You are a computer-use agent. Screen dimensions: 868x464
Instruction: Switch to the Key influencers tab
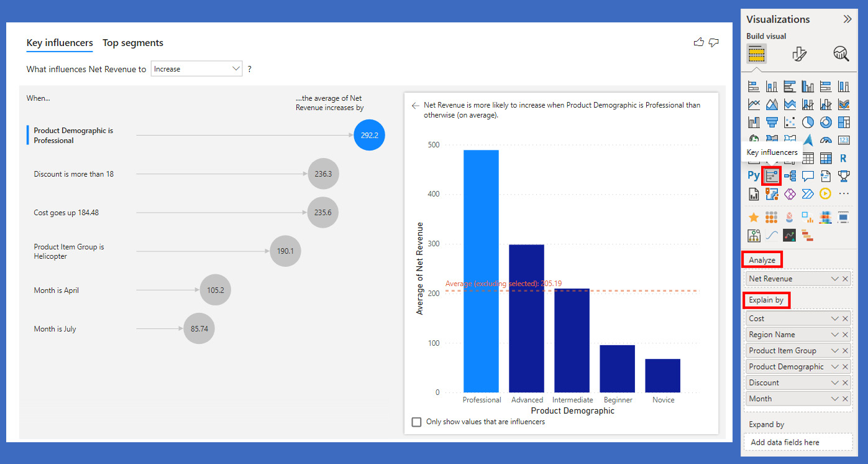[x=60, y=43]
